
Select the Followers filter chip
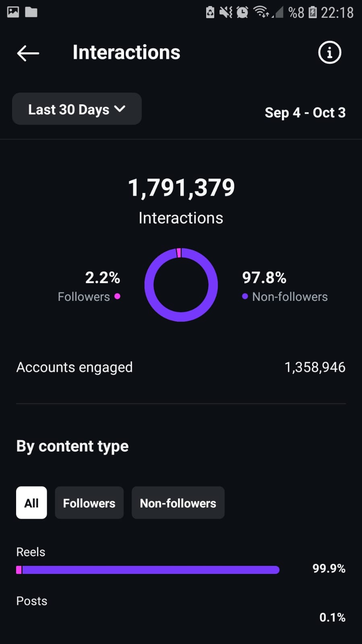89,503
